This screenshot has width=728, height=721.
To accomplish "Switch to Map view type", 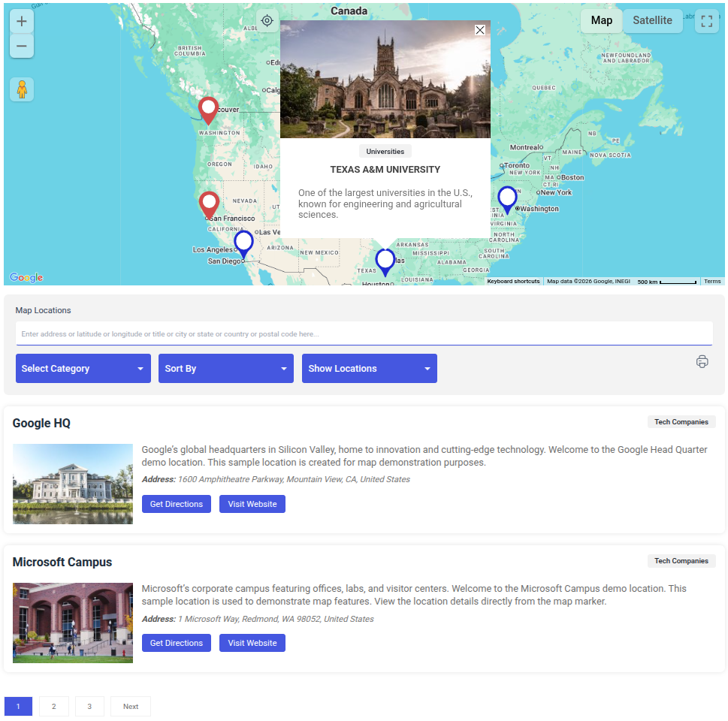I will (x=601, y=20).
